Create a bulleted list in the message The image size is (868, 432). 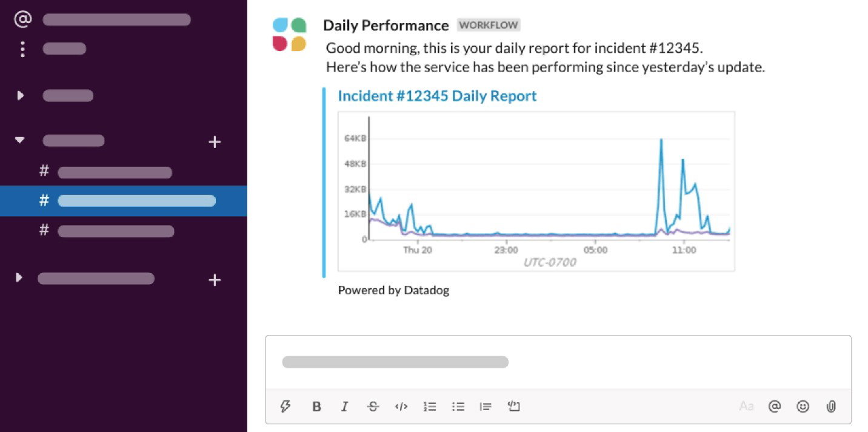tap(458, 407)
